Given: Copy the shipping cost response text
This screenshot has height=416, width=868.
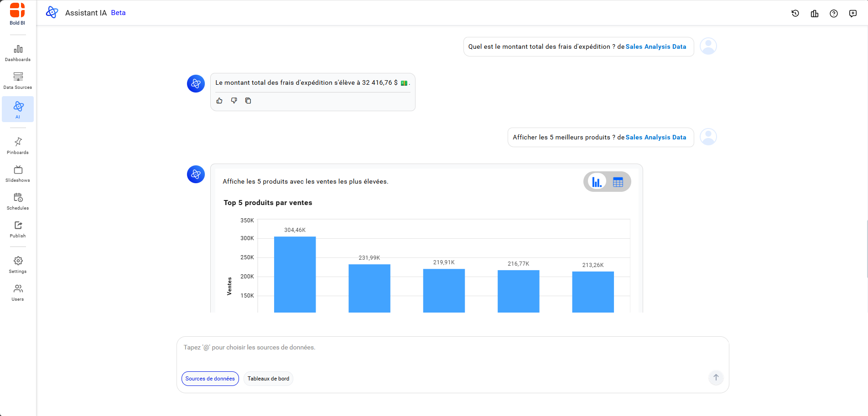Looking at the screenshot, I should tap(248, 101).
